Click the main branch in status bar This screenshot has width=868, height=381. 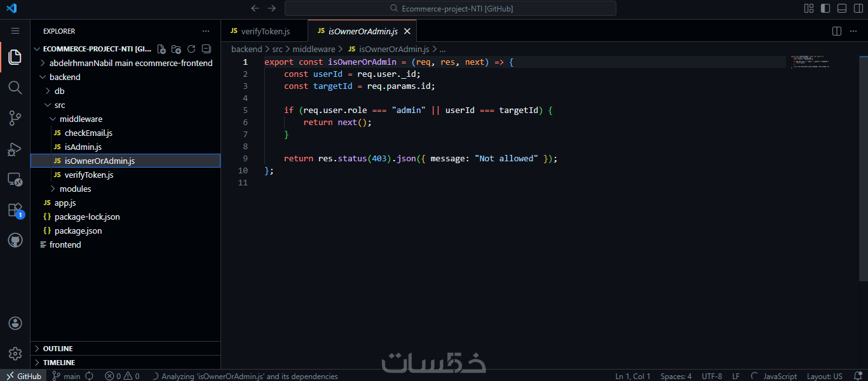pyautogui.click(x=66, y=376)
